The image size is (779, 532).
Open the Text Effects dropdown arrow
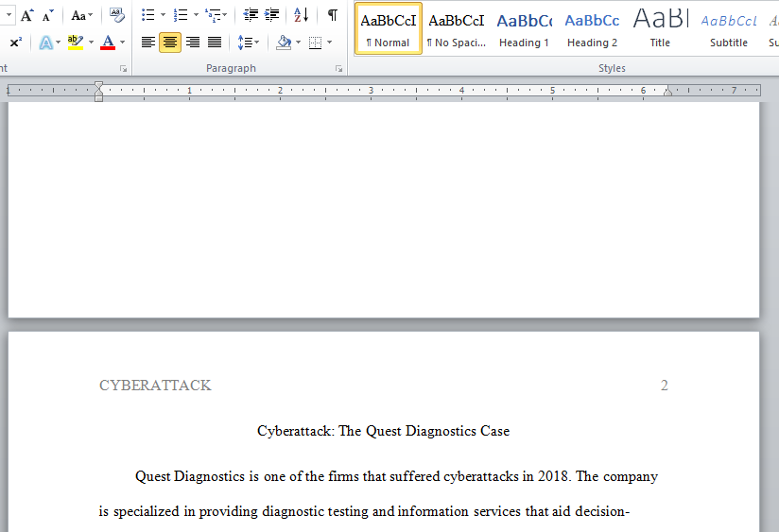pos(58,43)
